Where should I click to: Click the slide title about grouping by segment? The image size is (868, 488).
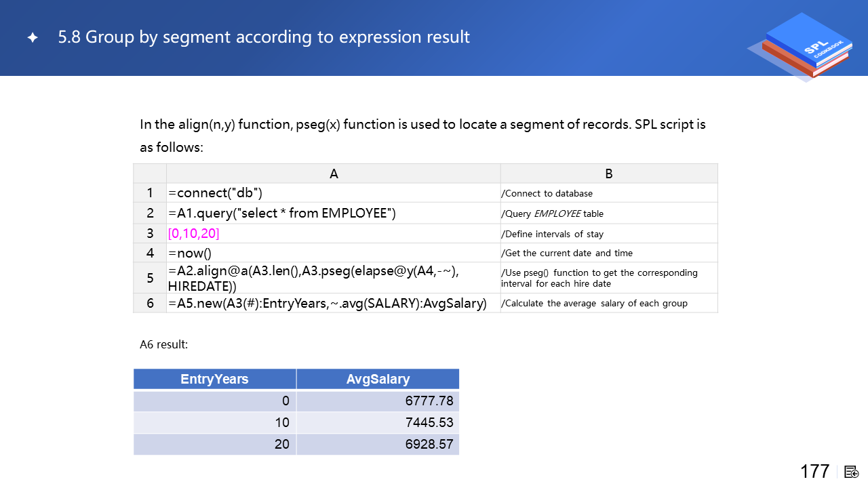[264, 37]
